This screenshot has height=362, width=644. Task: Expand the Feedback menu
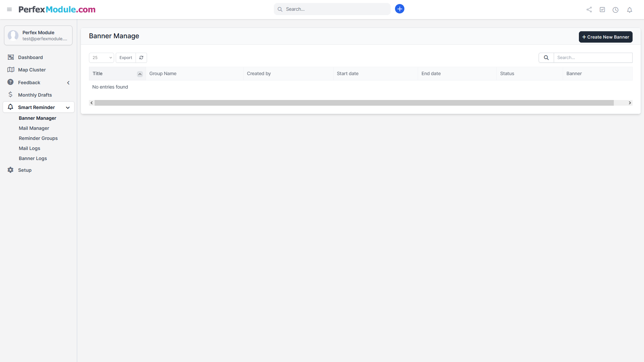click(x=68, y=83)
